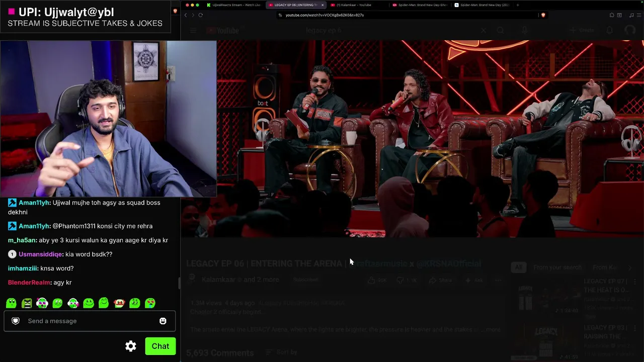Viewport: 644px width, 362px height.
Task: Click username BlenderRealm in chat
Action: (29, 283)
